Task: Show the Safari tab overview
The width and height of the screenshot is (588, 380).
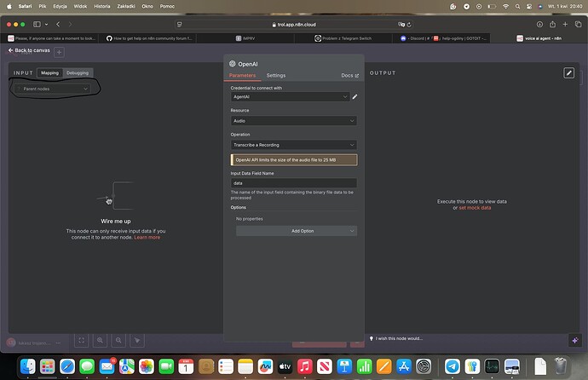Action: point(579,25)
